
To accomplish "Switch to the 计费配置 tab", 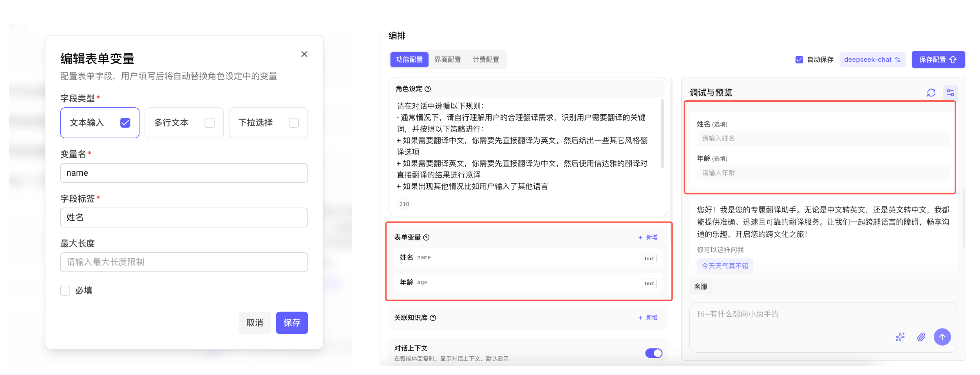I will coord(486,59).
